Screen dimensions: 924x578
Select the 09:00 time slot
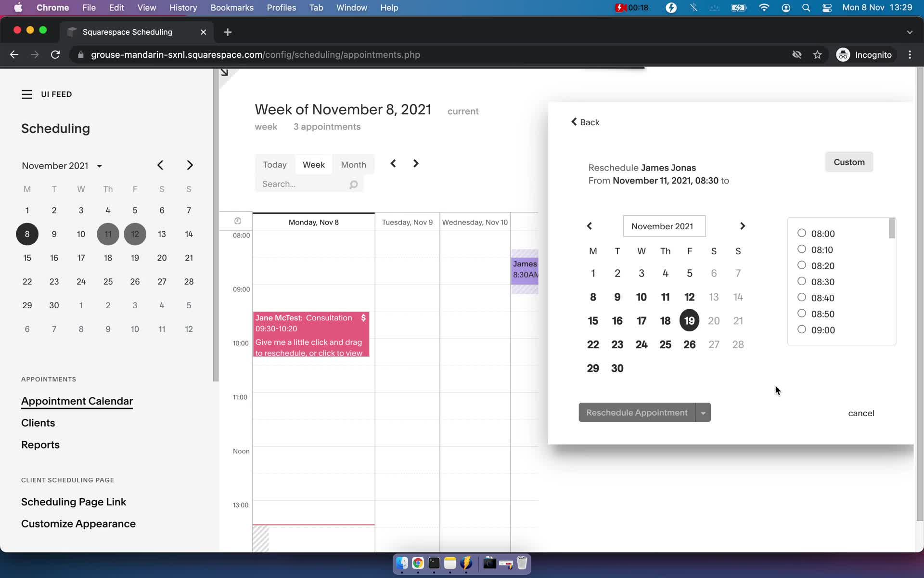(802, 329)
